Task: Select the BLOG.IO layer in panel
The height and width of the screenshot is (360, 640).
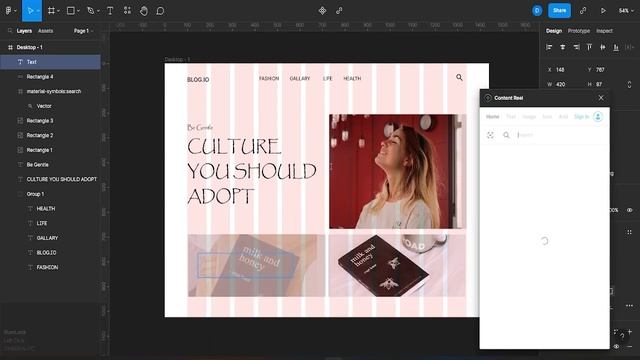Action: tap(50, 253)
